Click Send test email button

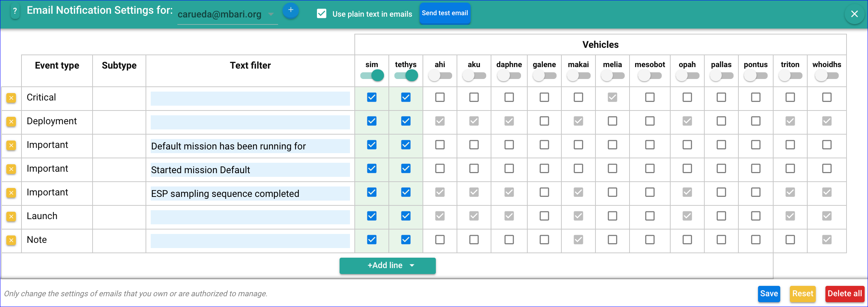pos(445,13)
